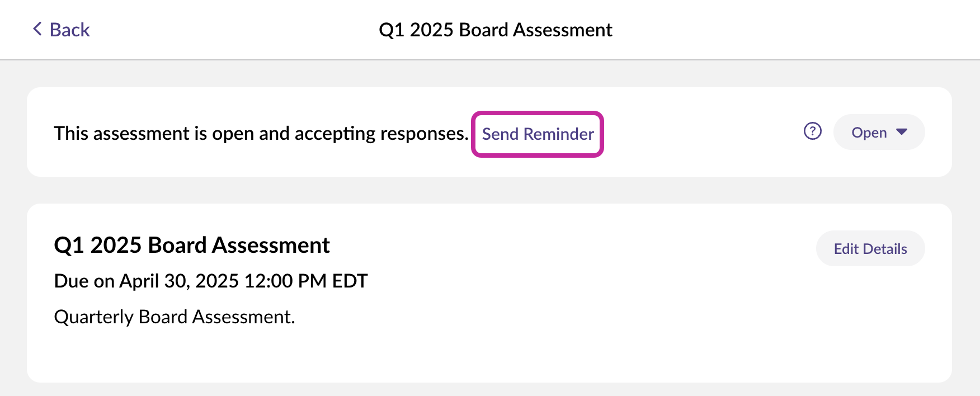980x396 pixels.
Task: Click the 'This assessment is open' status message
Action: (x=261, y=134)
